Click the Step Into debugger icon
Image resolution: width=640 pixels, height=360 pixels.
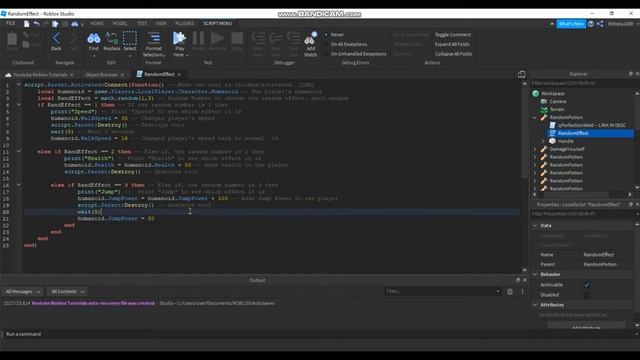coord(258,38)
